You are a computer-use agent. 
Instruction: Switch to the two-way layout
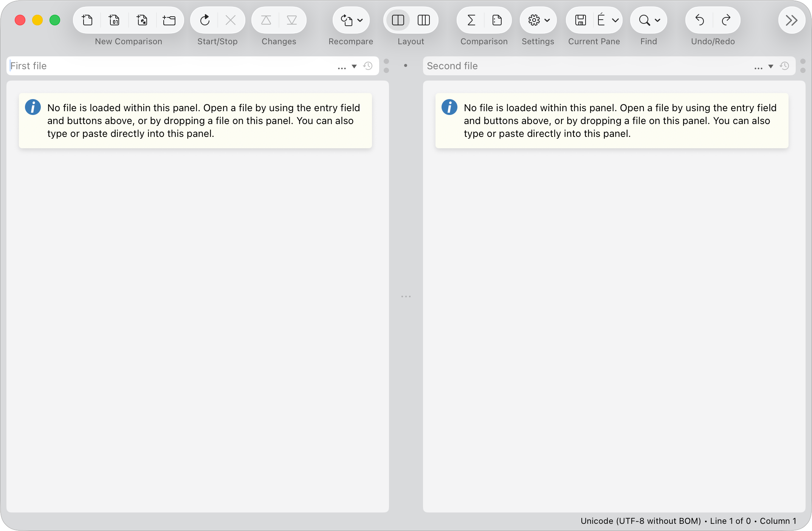pos(398,20)
